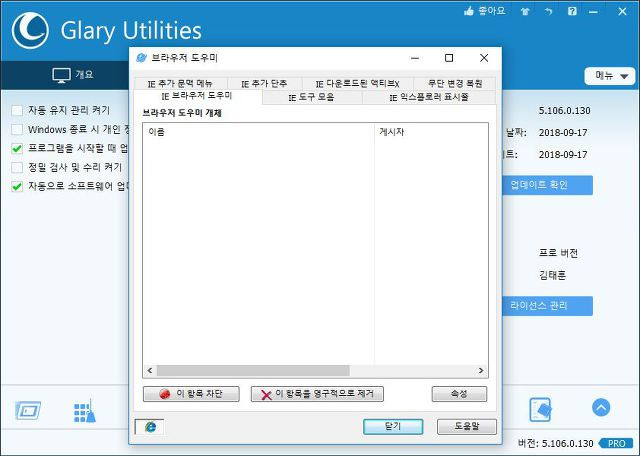
Task: Toggle 자동 유지 관리 켜기 checkbox
Action: 17,110
